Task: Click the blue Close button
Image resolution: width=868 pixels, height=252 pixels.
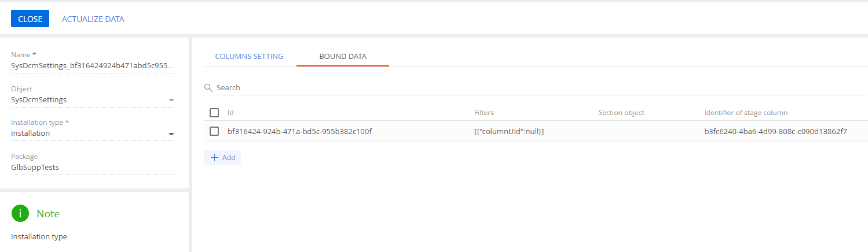Action: 30,19
